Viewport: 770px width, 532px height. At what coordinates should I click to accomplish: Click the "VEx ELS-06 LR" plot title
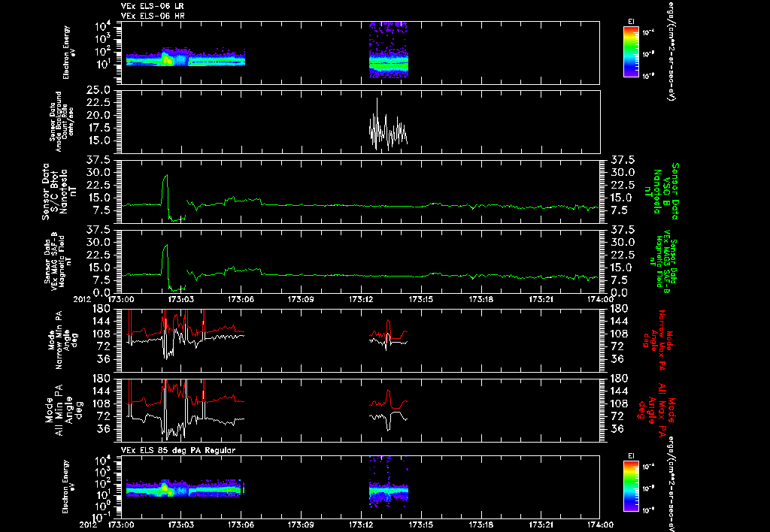point(152,6)
